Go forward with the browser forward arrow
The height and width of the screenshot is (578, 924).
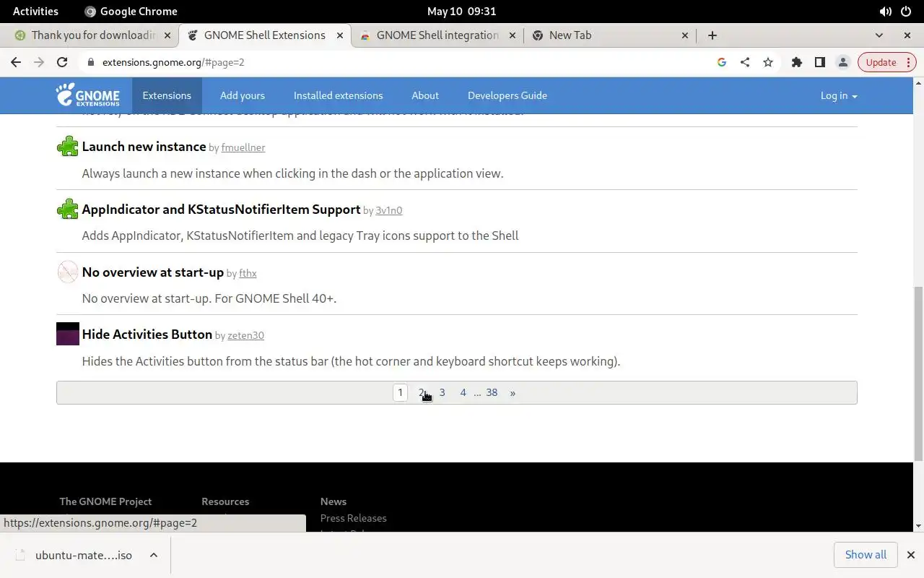[39, 62]
